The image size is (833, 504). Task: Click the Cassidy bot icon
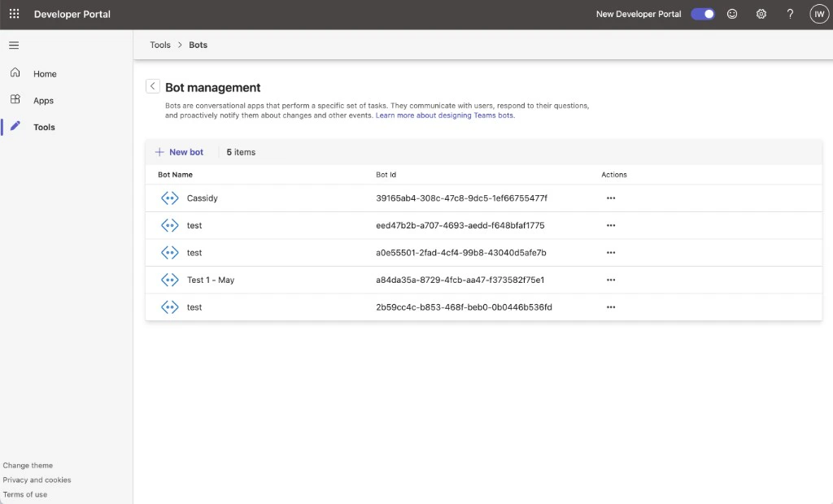point(169,198)
